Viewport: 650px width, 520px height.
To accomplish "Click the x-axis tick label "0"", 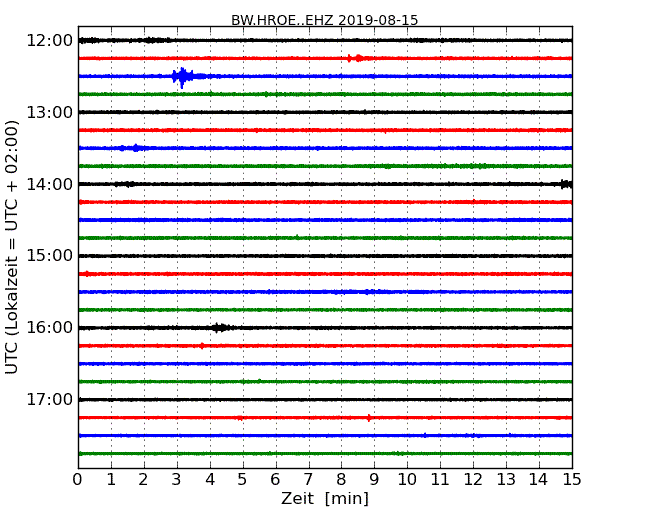I will (x=78, y=480).
